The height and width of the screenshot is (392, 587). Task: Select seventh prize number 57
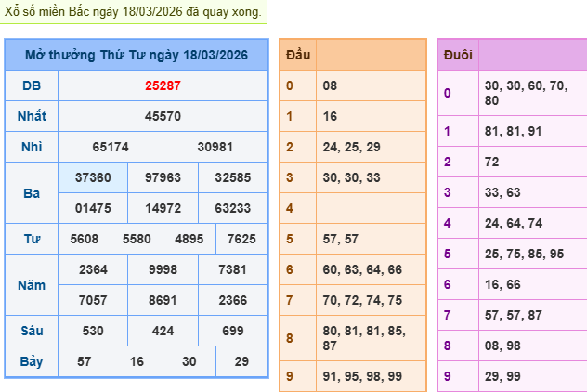[x=85, y=360]
